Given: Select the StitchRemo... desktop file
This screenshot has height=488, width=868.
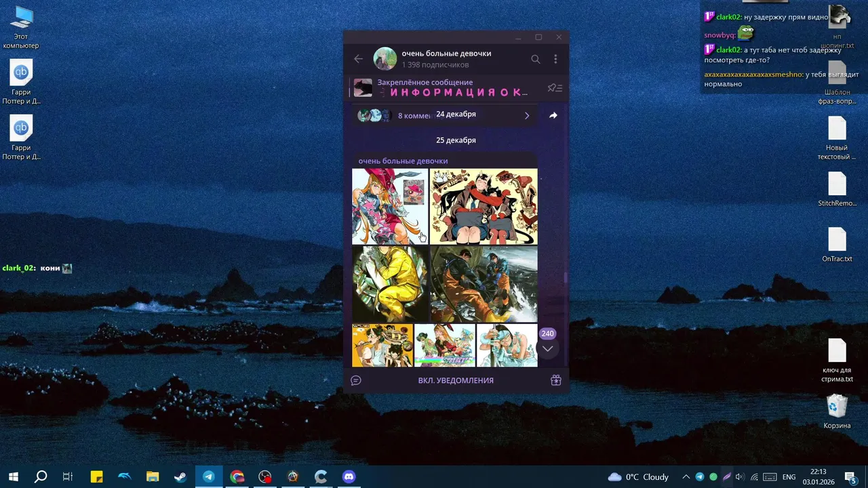Looking at the screenshot, I should (837, 189).
